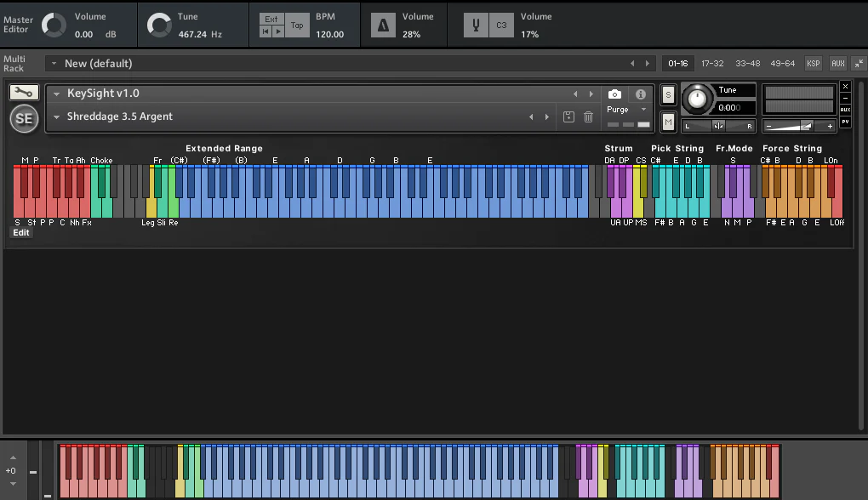Click the Extended Range label
This screenshot has height=500, width=868.
pyautogui.click(x=224, y=148)
